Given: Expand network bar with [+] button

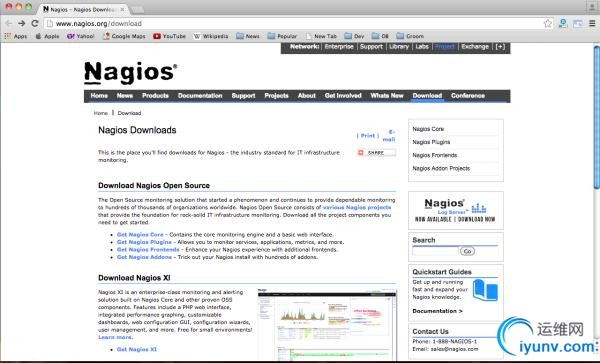Looking at the screenshot, I should 500,47.
